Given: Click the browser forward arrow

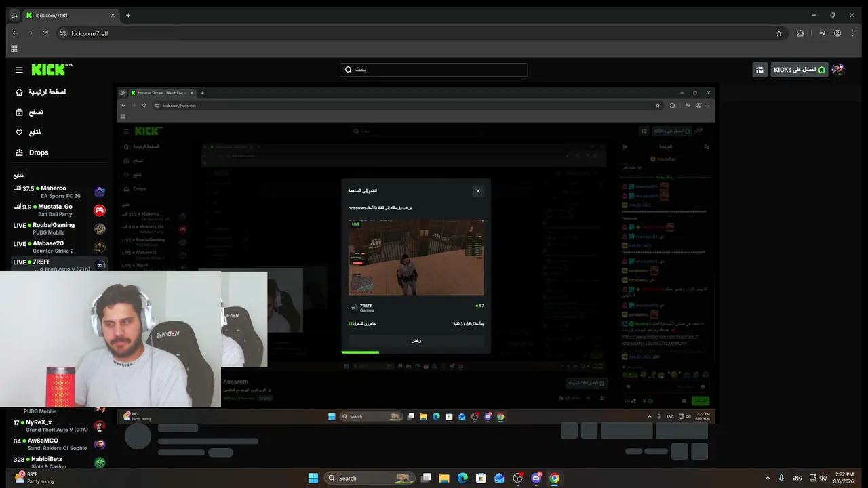Looking at the screenshot, I should pyautogui.click(x=30, y=33).
